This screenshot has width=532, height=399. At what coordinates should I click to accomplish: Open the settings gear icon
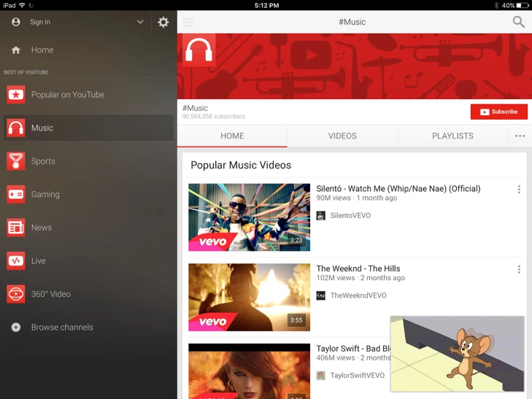163,22
